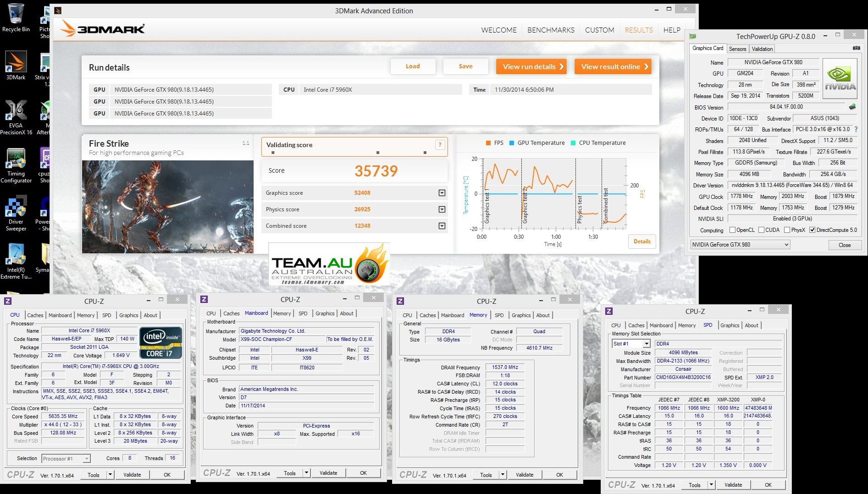Open Tools dropdown arrow in first CPU-Z window

pos(110,475)
